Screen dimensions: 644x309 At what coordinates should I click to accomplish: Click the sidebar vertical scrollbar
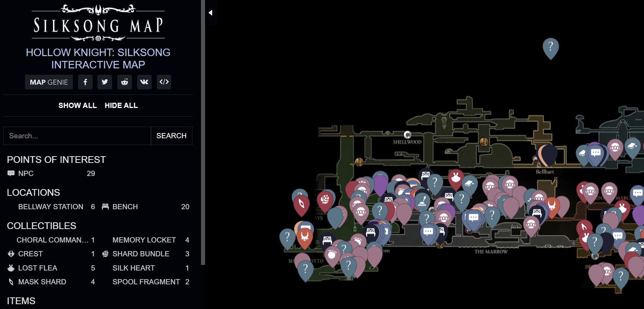(x=203, y=132)
